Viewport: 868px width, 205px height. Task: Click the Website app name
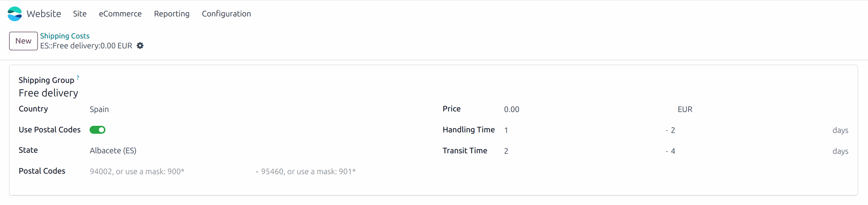pos(44,14)
